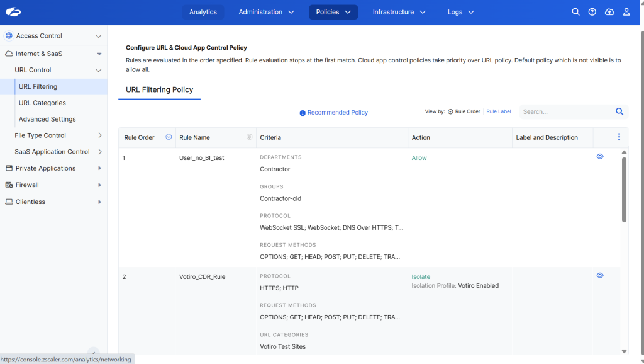This screenshot has height=364, width=644.
Task: Click table scrollbar down arrow
Action: click(624, 351)
